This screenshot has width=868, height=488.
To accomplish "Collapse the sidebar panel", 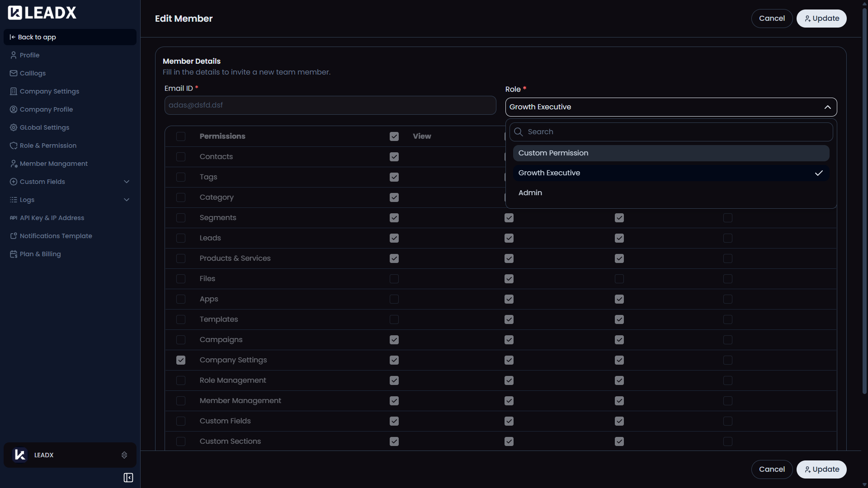I will [128, 477].
